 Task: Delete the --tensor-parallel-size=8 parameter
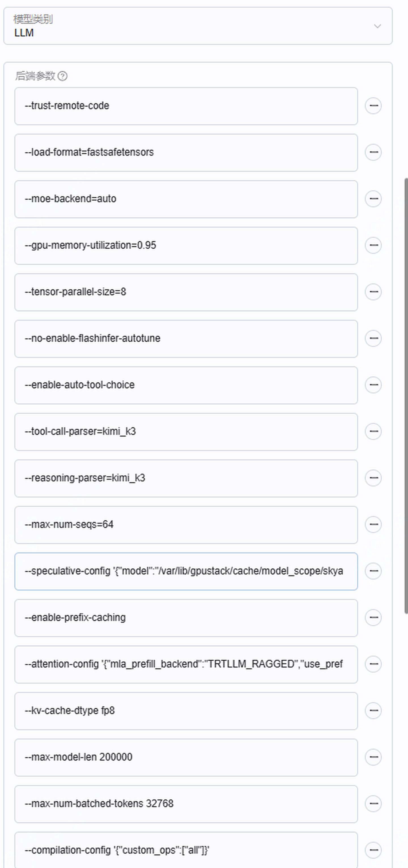click(373, 292)
